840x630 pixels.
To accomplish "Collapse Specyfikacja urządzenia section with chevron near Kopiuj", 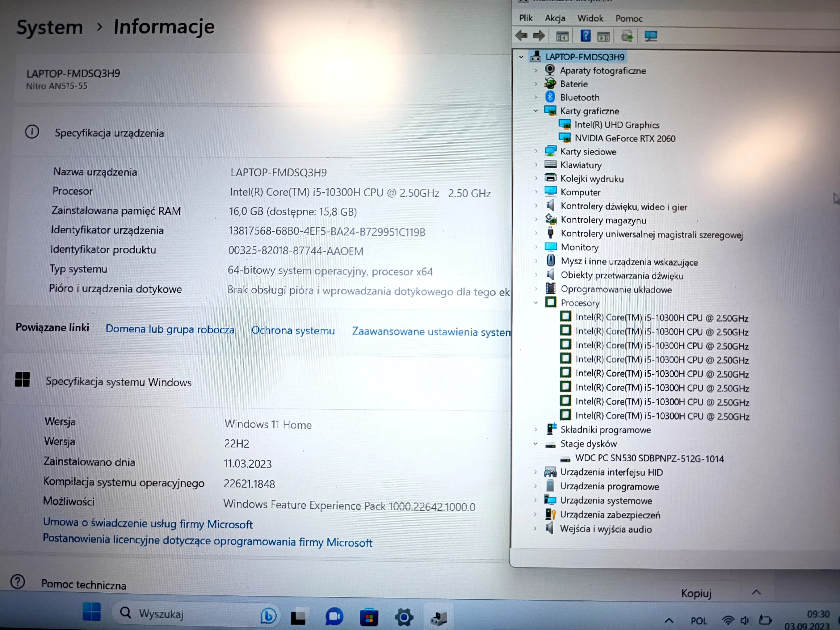I will point(756,592).
